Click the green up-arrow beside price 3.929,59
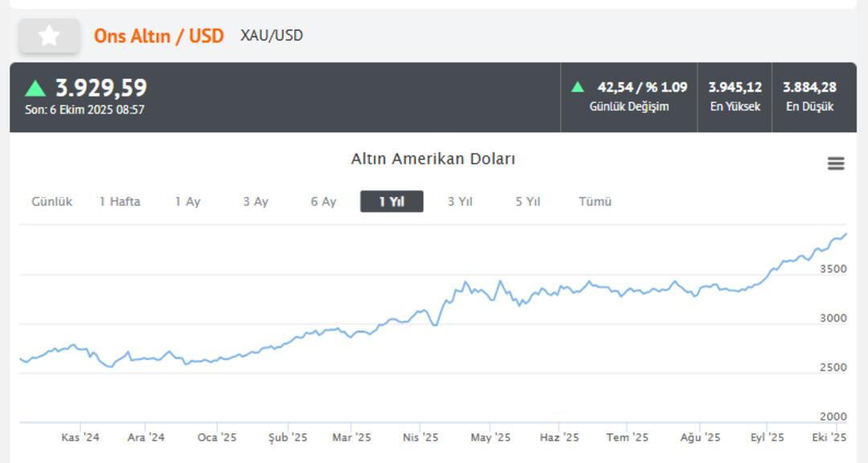 tap(35, 88)
